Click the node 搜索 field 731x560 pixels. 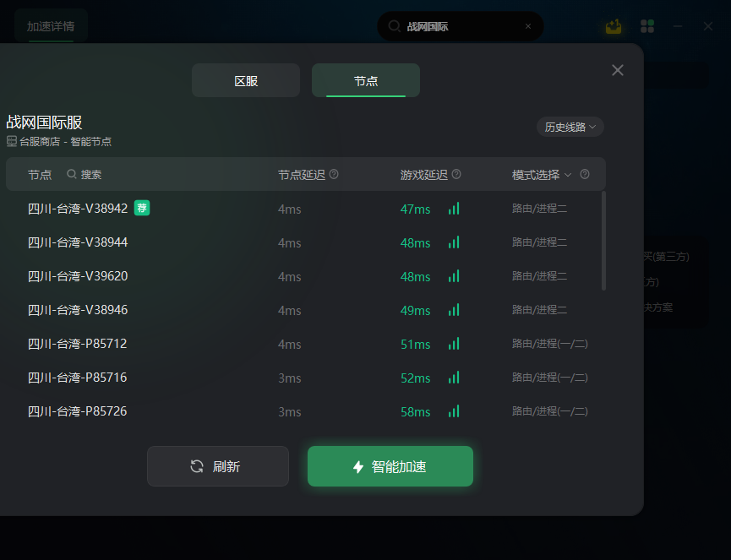pyautogui.click(x=91, y=175)
